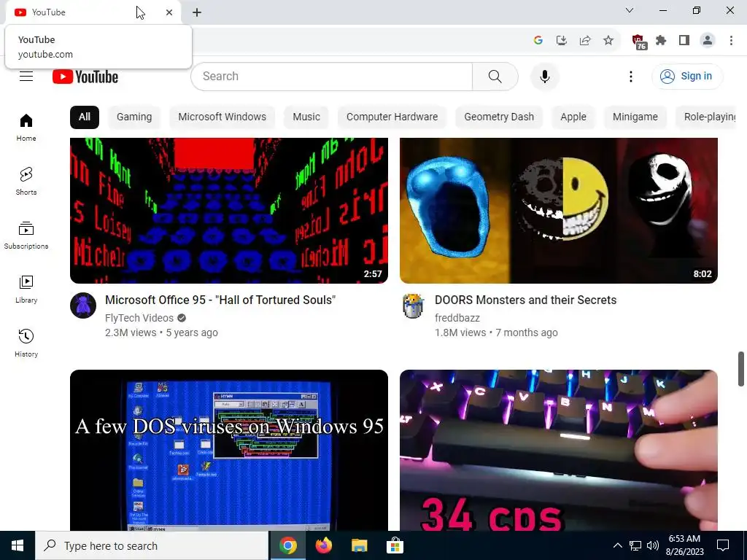
Task: Open Shorts in the sidebar
Action: coord(26,182)
